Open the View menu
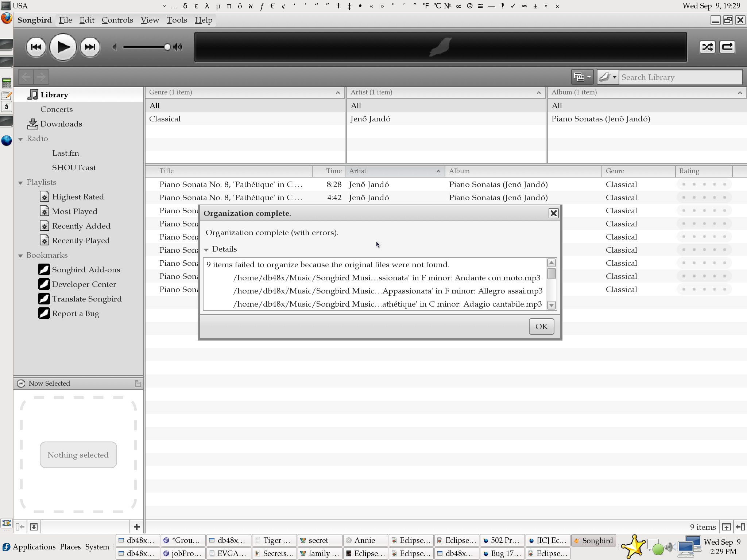This screenshot has width=747, height=560. 150,20
